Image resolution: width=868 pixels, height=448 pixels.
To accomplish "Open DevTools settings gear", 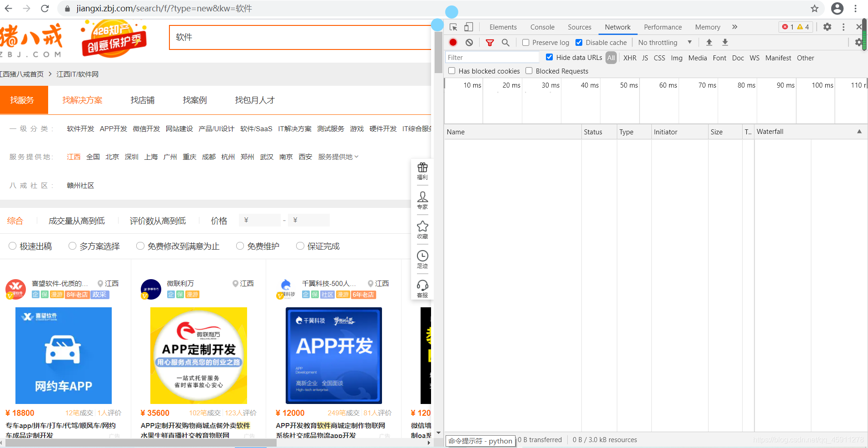I will pos(827,27).
